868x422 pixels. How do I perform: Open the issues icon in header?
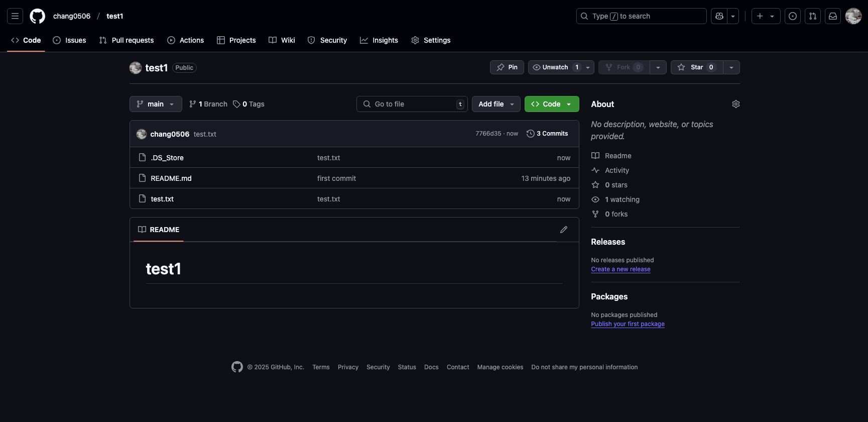point(793,16)
